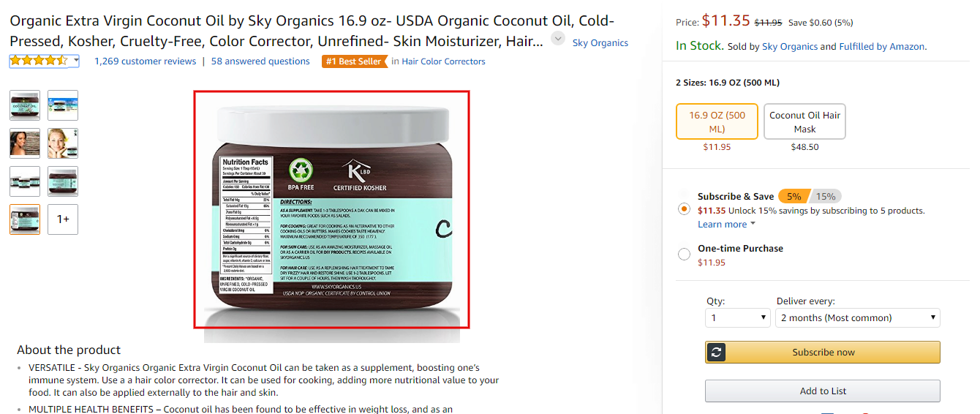Open the Hair Color Correctors category link
Viewport: 980px width, 414px height.
(x=443, y=61)
